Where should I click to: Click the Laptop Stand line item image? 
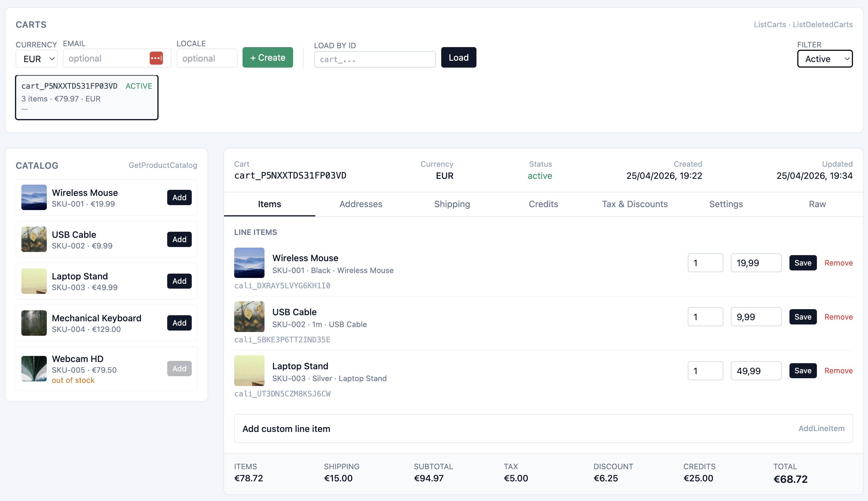(249, 371)
